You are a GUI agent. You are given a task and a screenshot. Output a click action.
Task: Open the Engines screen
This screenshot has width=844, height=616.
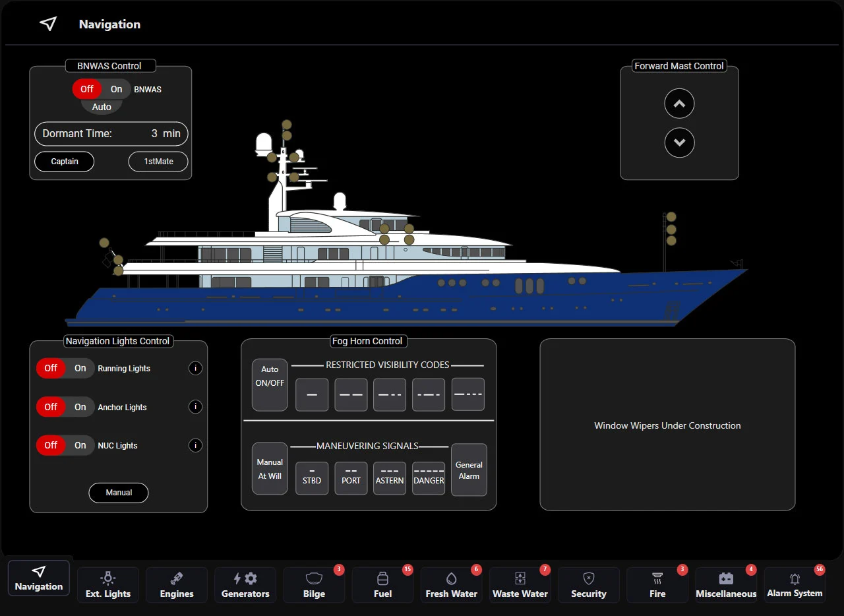176,585
